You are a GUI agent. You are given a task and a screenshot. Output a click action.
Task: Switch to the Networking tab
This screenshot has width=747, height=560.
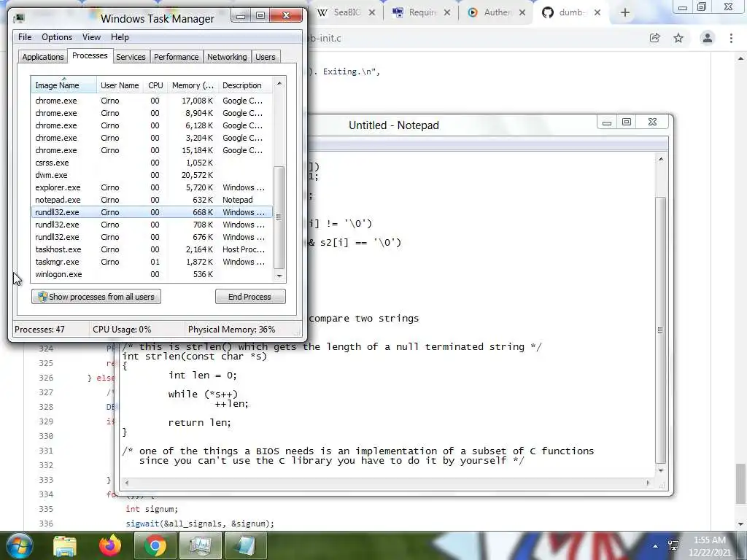pos(227,57)
